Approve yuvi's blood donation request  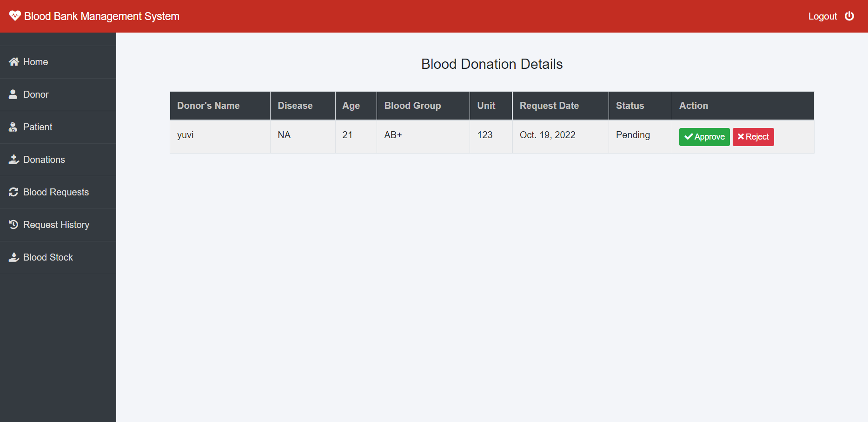pos(704,137)
